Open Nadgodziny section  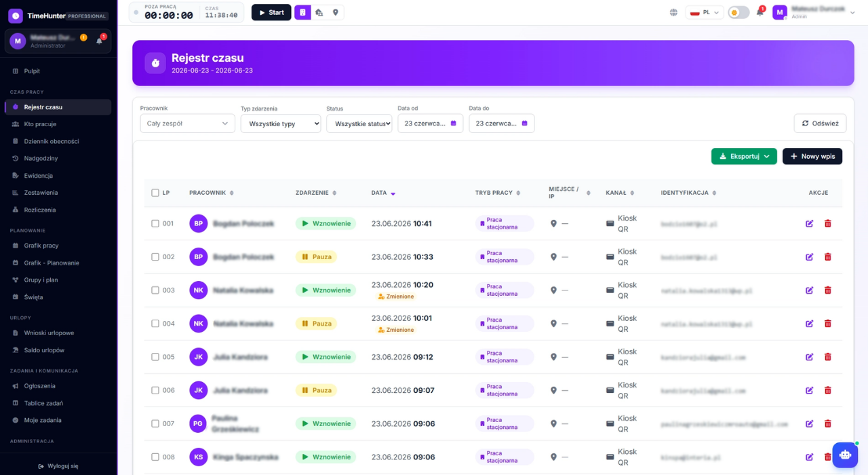coord(58,158)
